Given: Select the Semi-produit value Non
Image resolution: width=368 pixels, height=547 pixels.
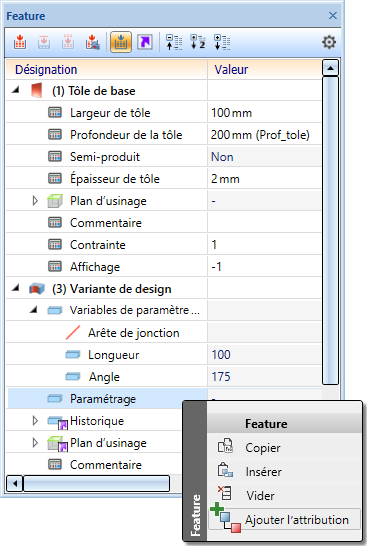Looking at the screenshot, I should coord(264,157).
